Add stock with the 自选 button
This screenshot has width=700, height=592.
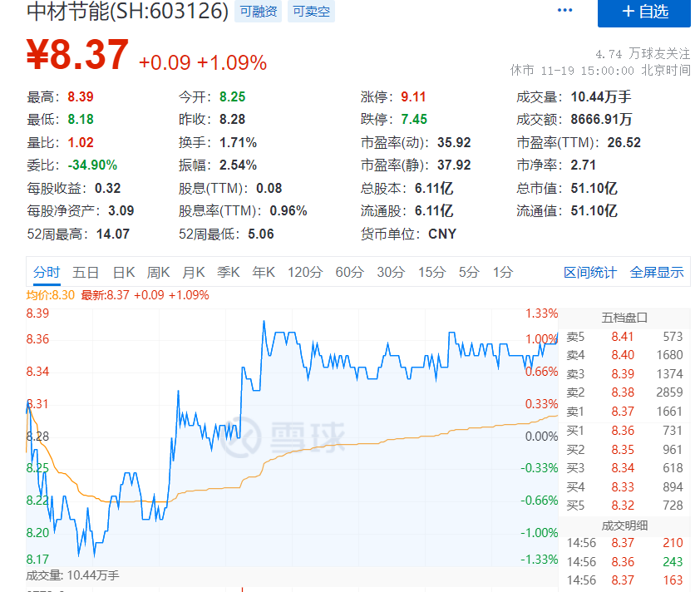[x=643, y=12]
